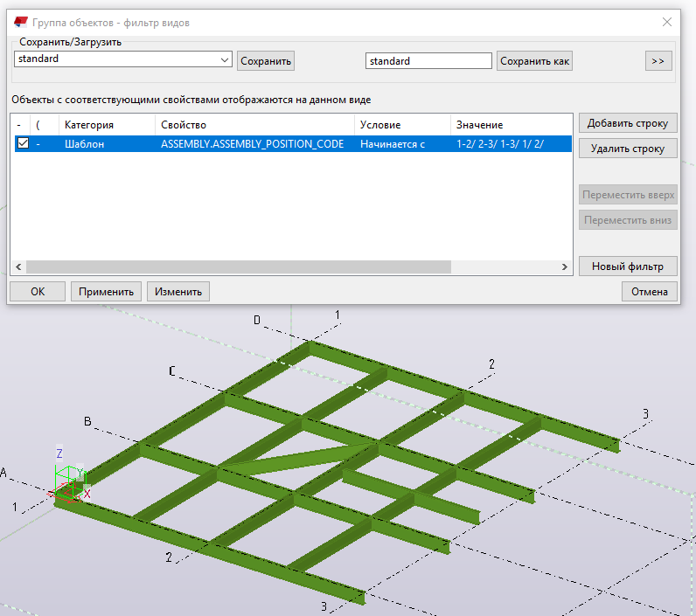Cancel the dialog with Отмена
Viewport: 696px width, 616px height.
(x=649, y=292)
